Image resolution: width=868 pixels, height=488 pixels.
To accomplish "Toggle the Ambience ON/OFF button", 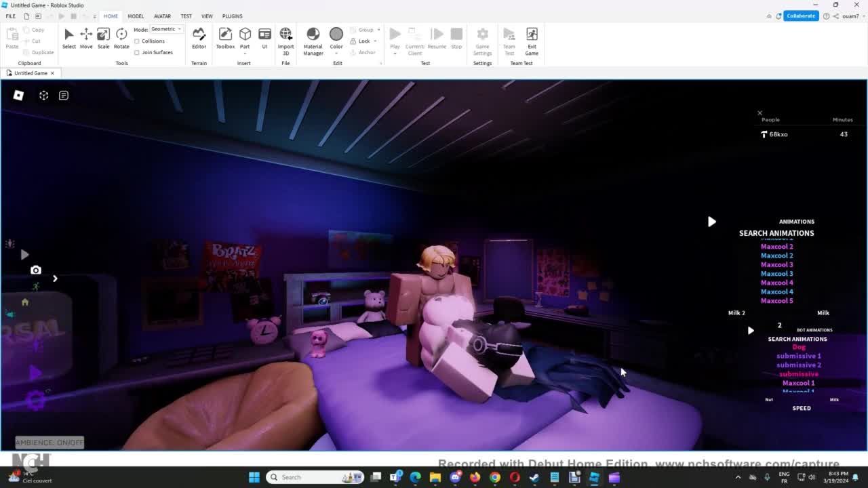I will click(x=50, y=443).
